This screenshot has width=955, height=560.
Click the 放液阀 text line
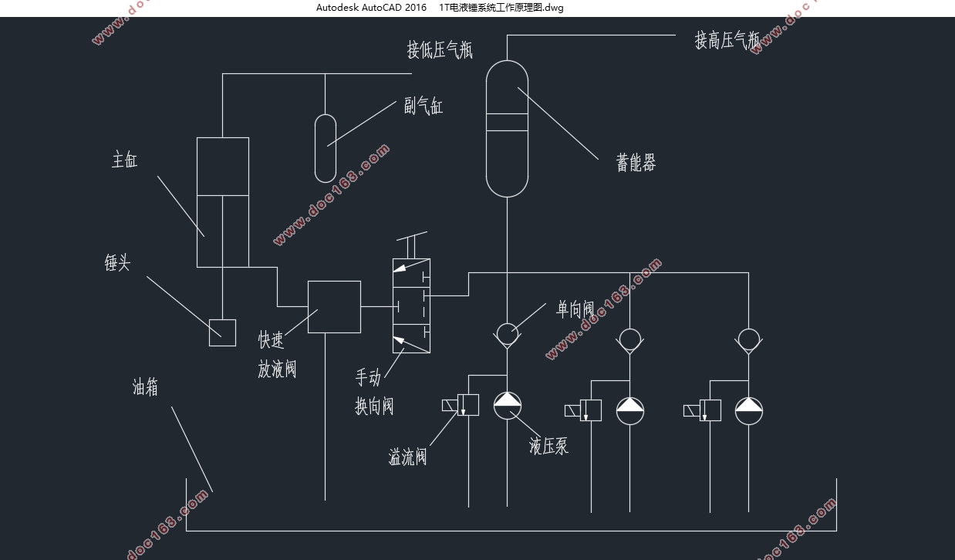tap(277, 369)
